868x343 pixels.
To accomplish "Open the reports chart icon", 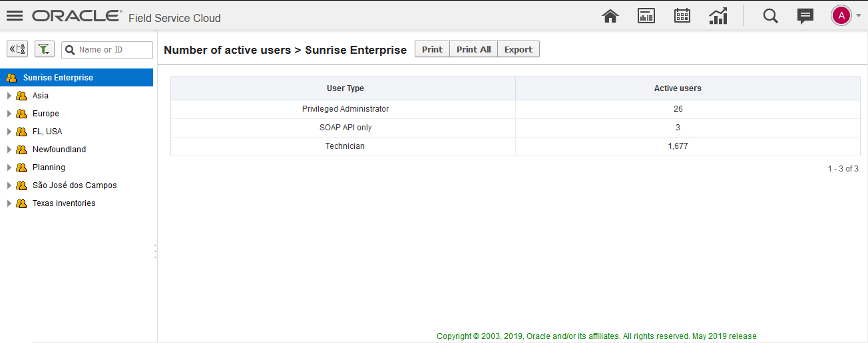I will point(718,16).
